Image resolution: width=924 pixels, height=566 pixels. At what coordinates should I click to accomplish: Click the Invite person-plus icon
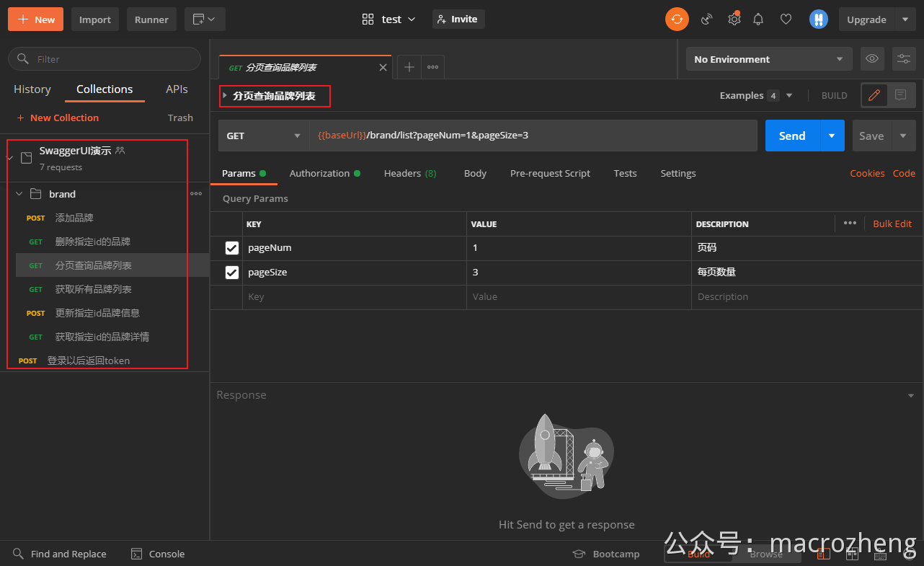click(x=442, y=19)
